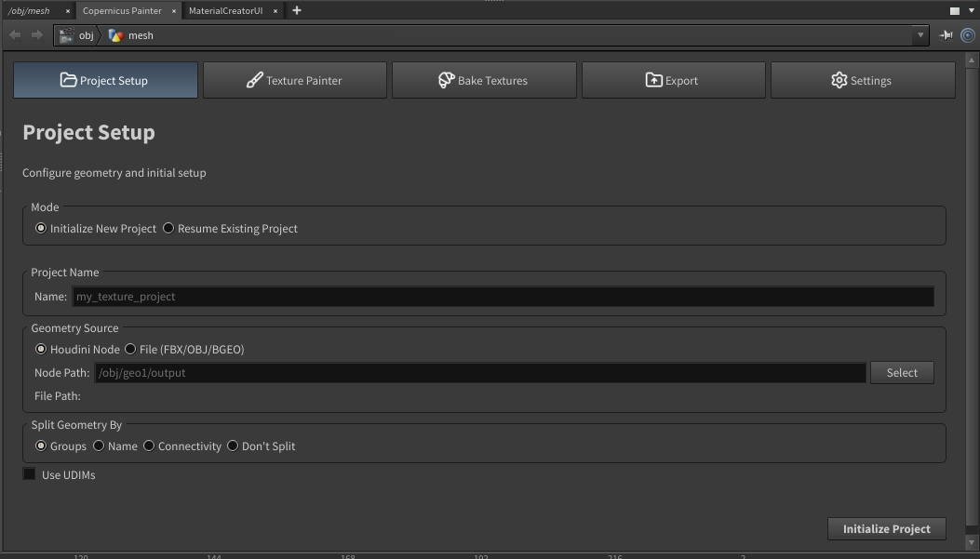Click the forward navigation arrow

(x=37, y=35)
